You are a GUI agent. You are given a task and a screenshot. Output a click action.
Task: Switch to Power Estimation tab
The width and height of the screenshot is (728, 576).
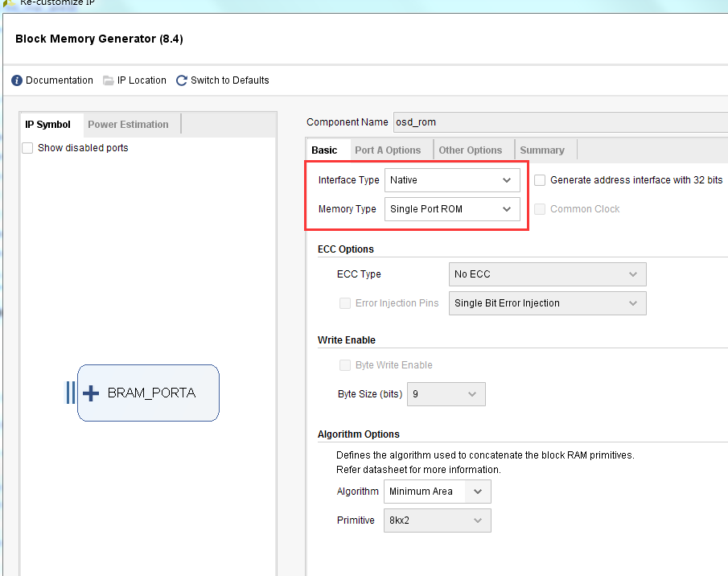click(x=128, y=125)
